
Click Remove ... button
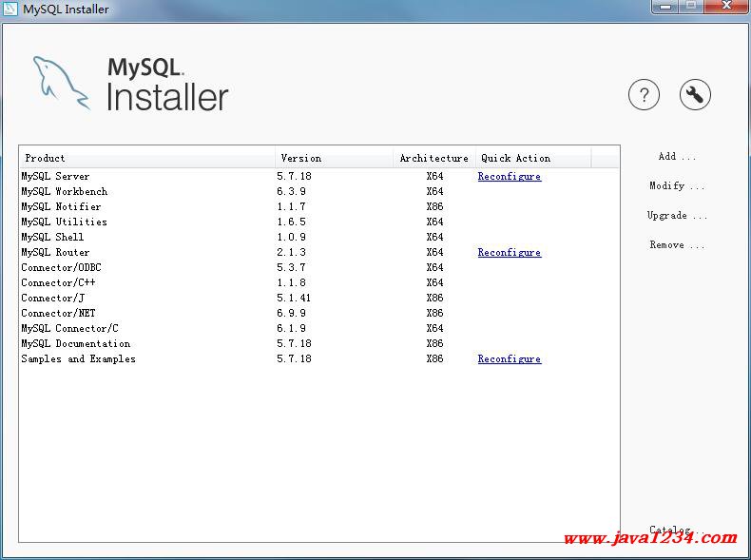[677, 244]
